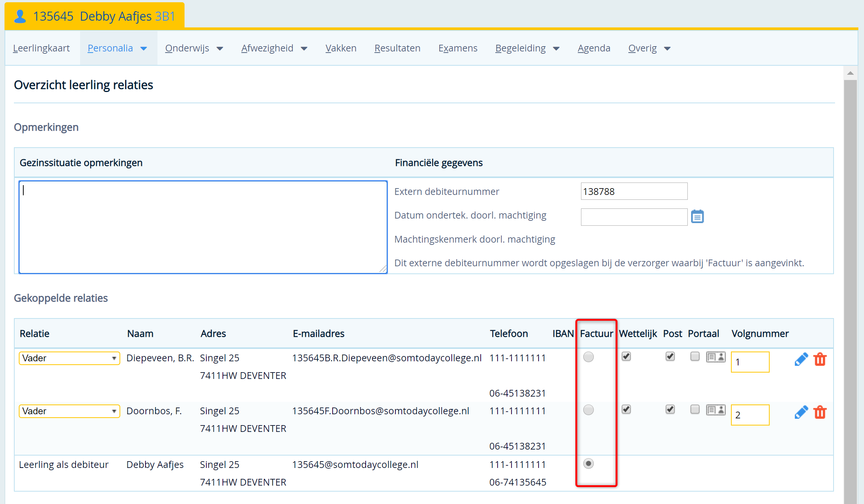This screenshot has width=864, height=504.
Task: Click email 135645B.R.Diepeveen@somtodaycollege.nl
Action: click(x=387, y=358)
